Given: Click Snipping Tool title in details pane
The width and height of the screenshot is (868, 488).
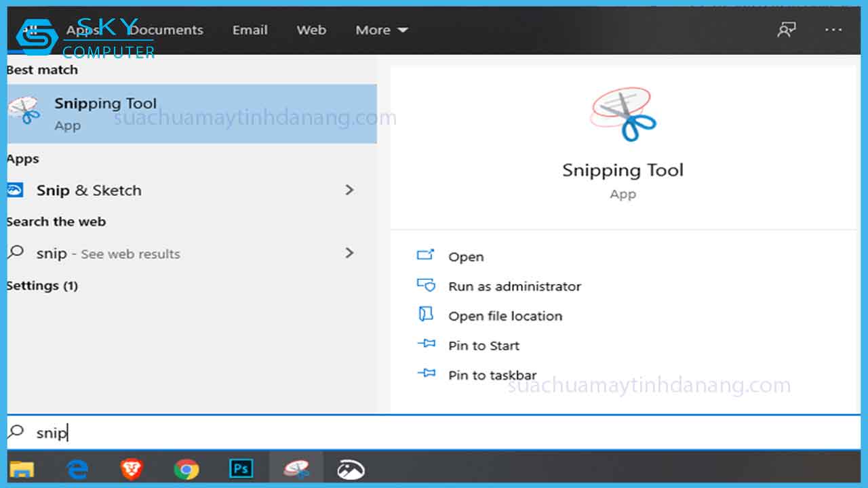Looking at the screenshot, I should 623,169.
